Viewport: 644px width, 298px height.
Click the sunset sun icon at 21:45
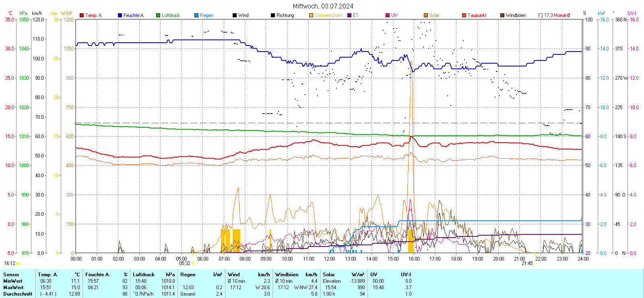click(x=535, y=263)
